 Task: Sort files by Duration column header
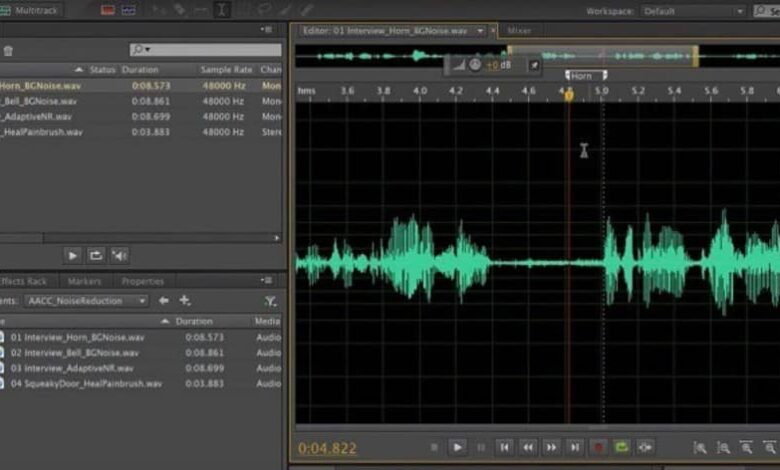click(x=140, y=70)
